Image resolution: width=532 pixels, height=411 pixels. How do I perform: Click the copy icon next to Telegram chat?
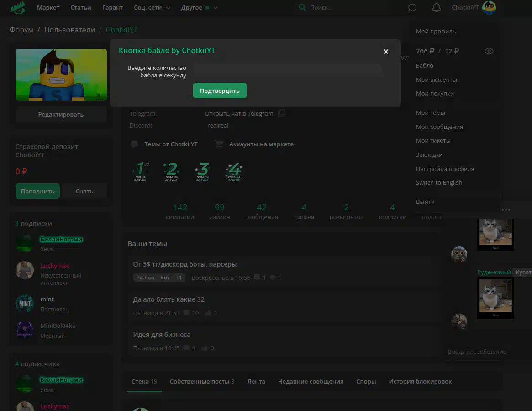coord(282,113)
